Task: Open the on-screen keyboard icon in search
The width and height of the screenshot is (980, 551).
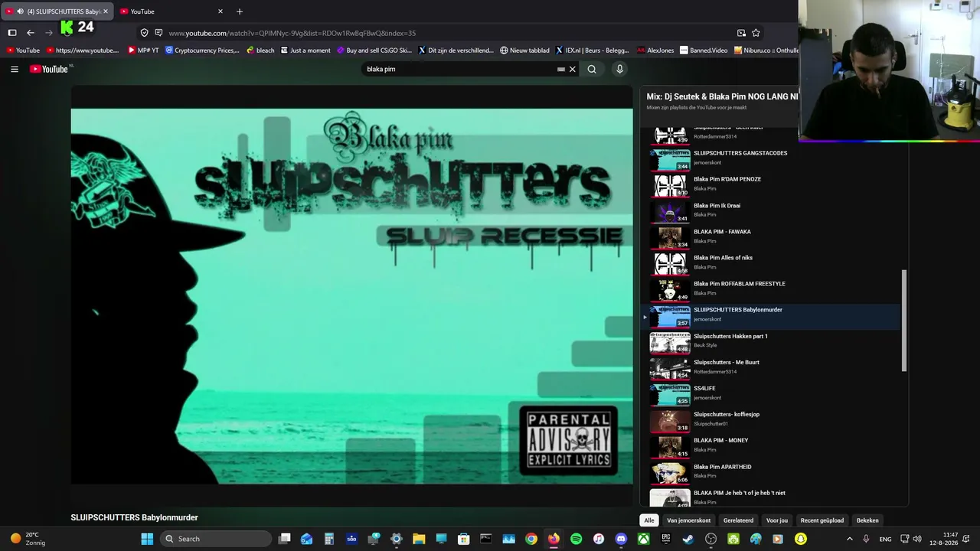Action: pyautogui.click(x=561, y=69)
